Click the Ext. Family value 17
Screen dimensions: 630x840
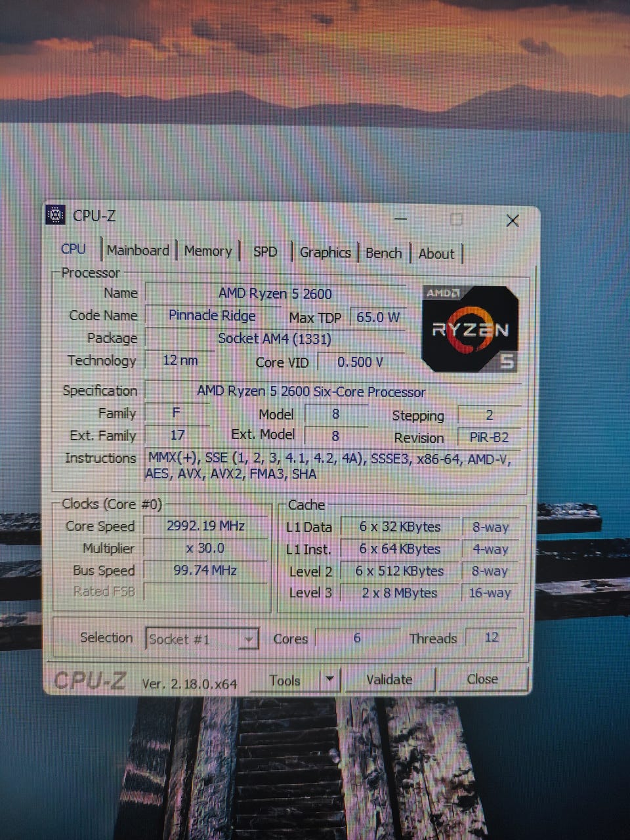pyautogui.click(x=177, y=435)
